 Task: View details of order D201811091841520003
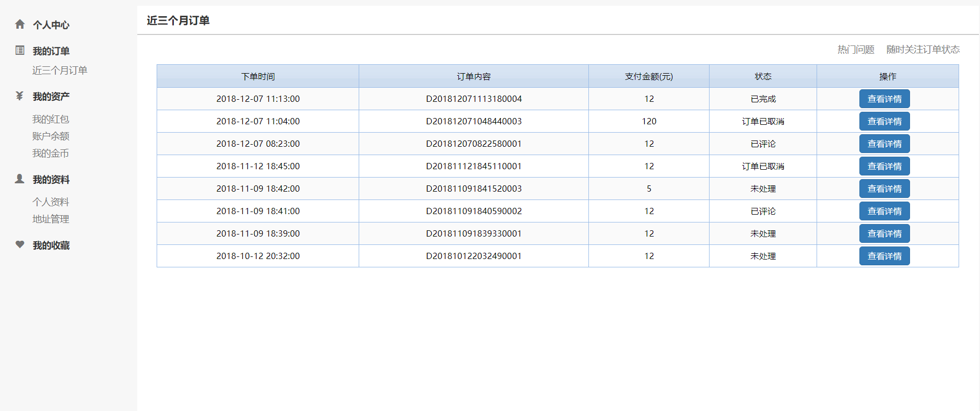(x=884, y=189)
